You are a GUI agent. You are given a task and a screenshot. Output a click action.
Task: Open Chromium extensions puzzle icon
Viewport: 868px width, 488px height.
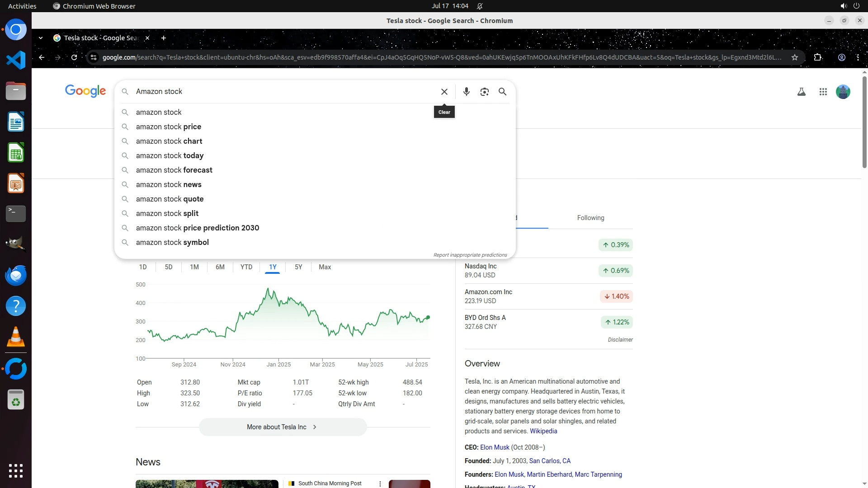point(817,57)
